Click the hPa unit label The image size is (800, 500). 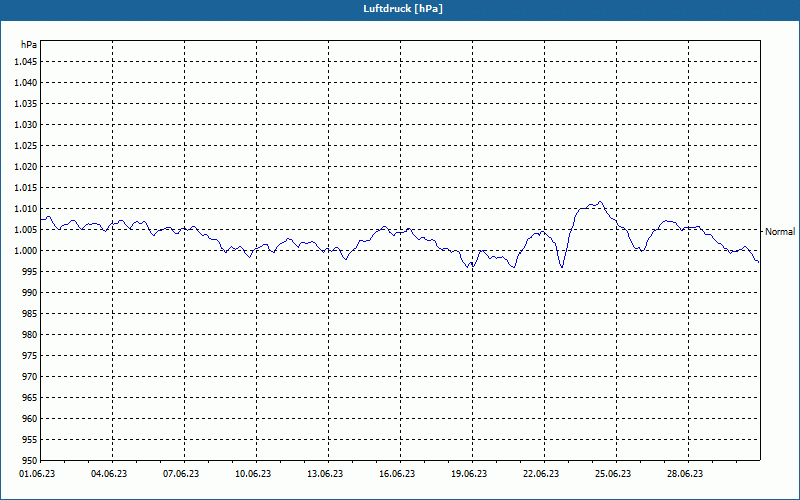pyautogui.click(x=29, y=44)
